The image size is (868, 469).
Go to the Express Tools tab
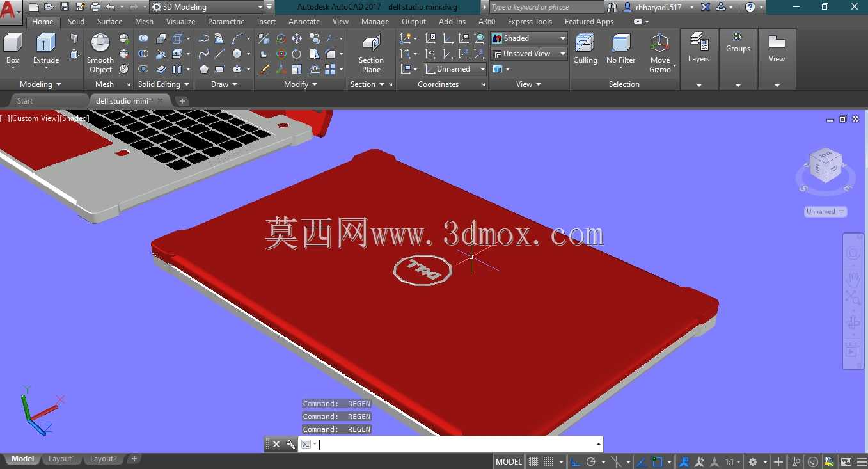pyautogui.click(x=530, y=22)
